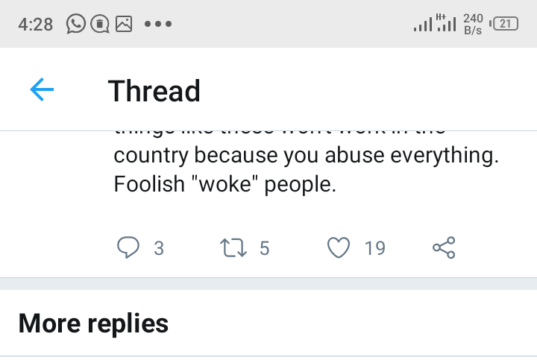Screen dimensions: 537x360
Task: Tap the retweet count 5
Action: click(x=264, y=248)
